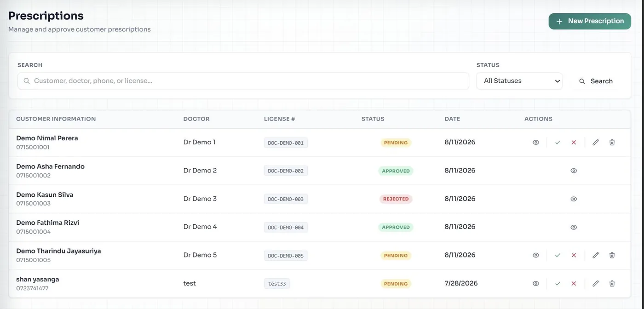Click the Customer Information column header
Image resolution: width=644 pixels, height=309 pixels.
(x=56, y=119)
